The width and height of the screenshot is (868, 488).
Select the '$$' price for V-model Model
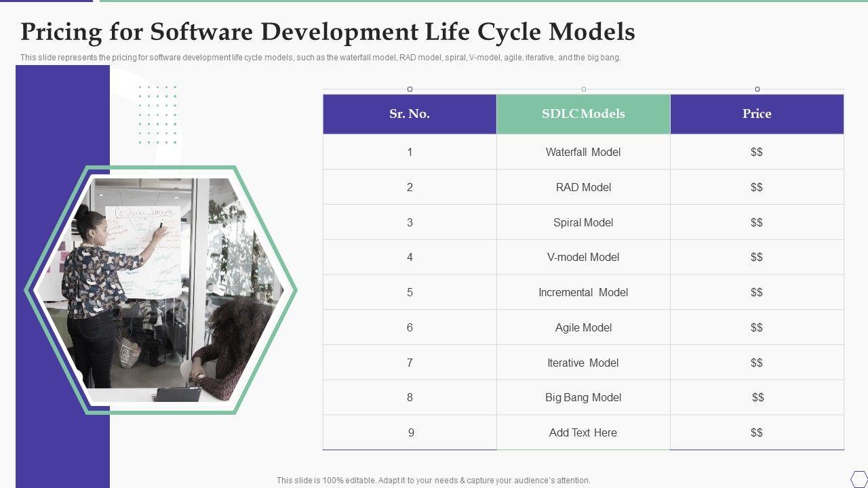(x=757, y=257)
